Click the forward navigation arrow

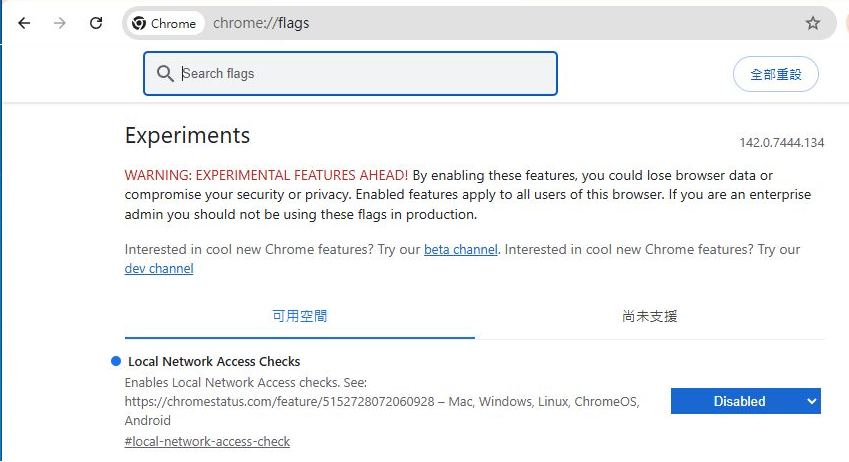[x=60, y=23]
